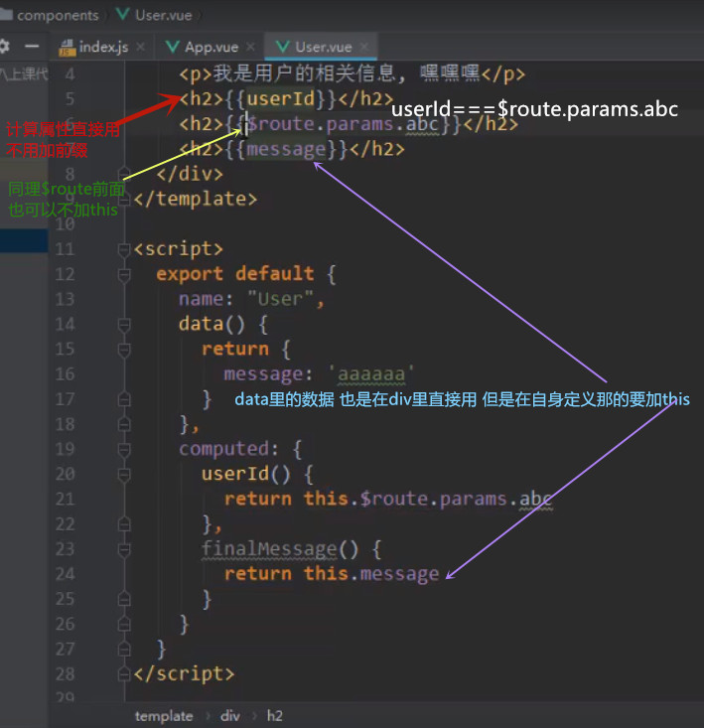Open User.vue in the top breadcrumb
This screenshot has height=728, width=704.
(164, 15)
